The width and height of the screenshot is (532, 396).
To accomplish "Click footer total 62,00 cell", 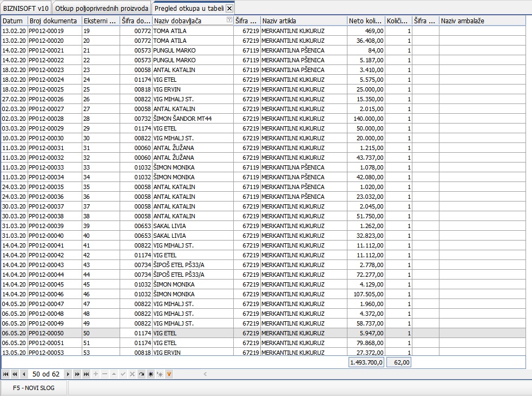I will 399,362.
